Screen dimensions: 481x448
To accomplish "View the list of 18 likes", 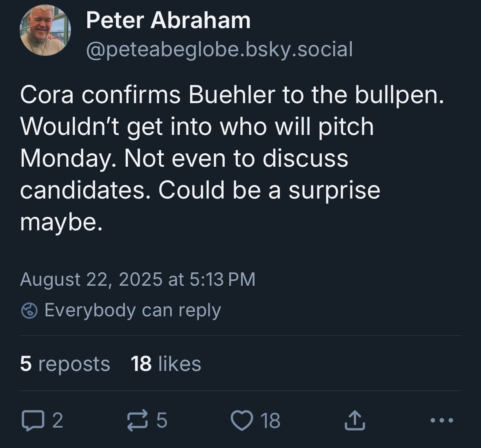I will tap(166, 364).
